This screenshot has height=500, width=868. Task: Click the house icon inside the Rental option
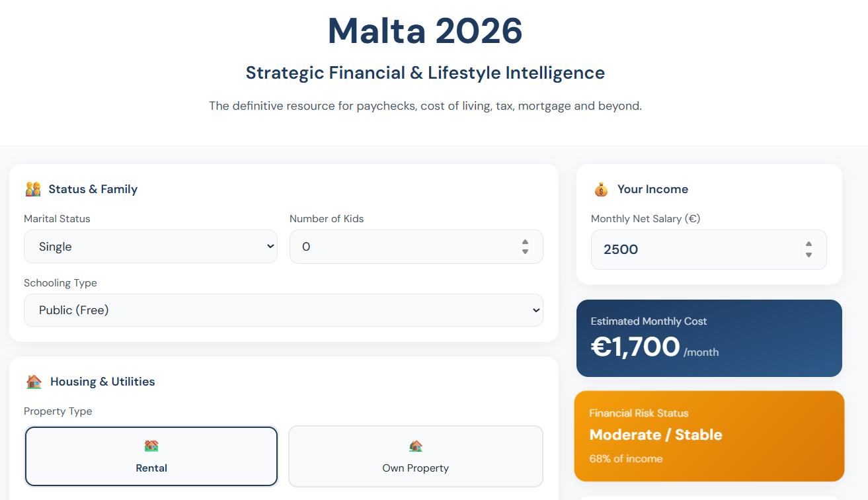pos(151,446)
